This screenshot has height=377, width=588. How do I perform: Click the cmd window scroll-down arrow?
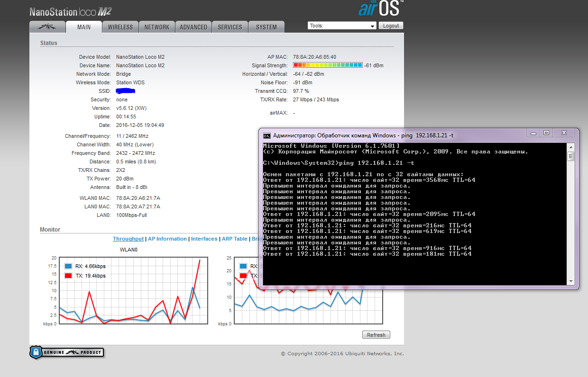click(571, 281)
